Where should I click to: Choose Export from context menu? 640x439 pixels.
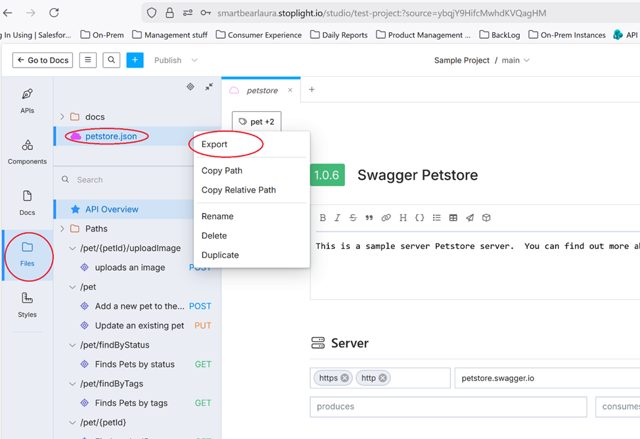pyautogui.click(x=214, y=144)
